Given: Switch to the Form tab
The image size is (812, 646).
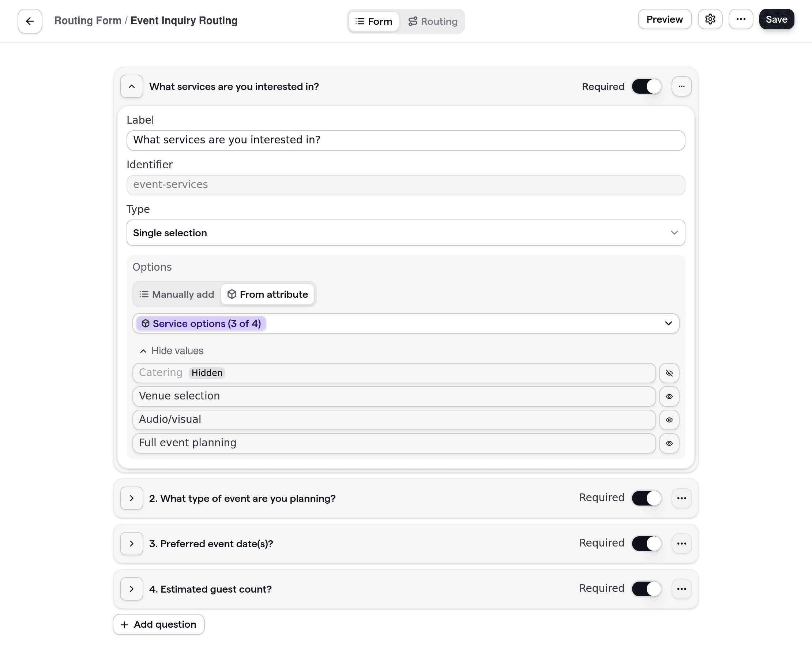Looking at the screenshot, I should coord(373,21).
